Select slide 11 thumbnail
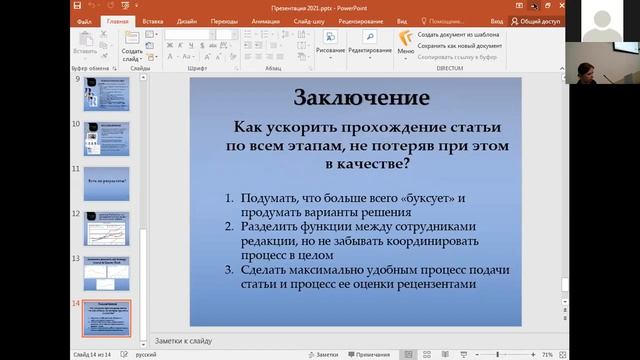 coord(107,184)
